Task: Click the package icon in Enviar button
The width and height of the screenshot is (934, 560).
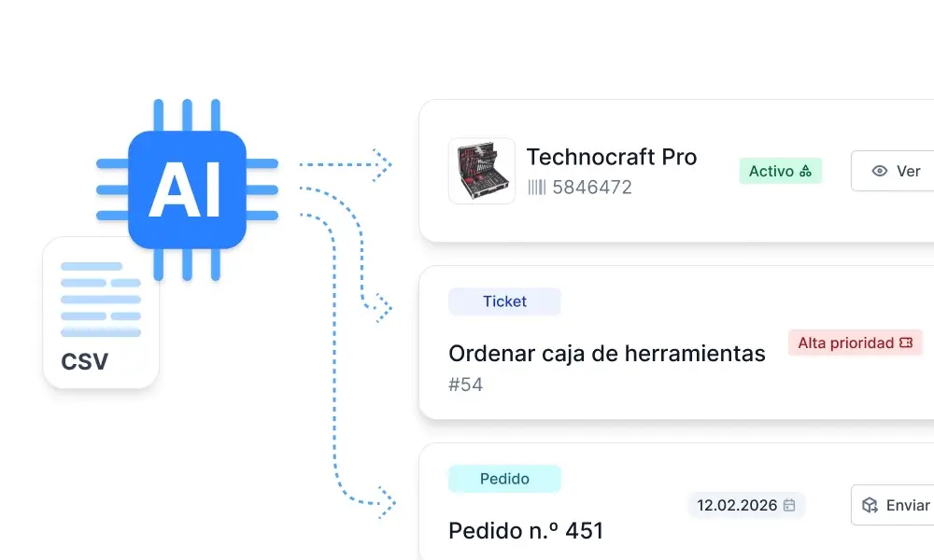Action: 870,505
